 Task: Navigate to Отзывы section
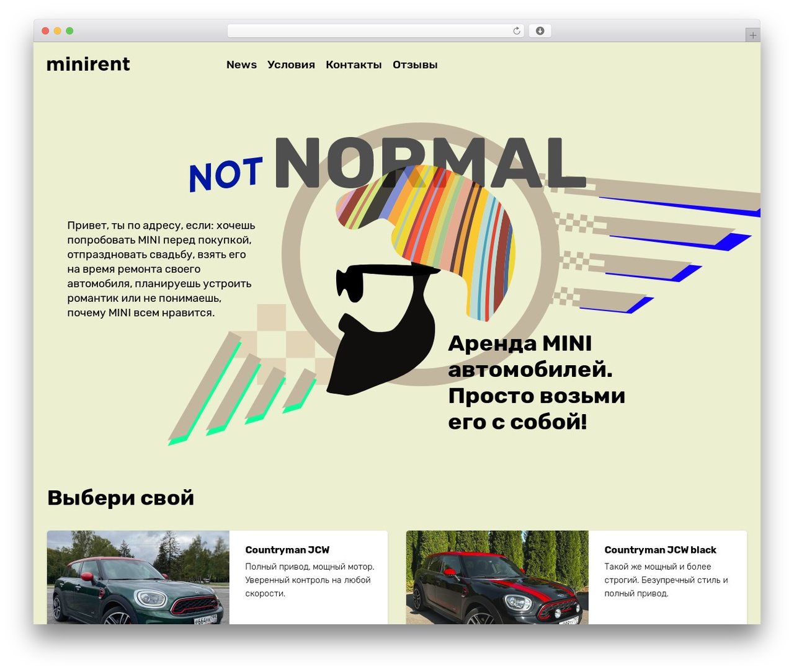click(415, 64)
